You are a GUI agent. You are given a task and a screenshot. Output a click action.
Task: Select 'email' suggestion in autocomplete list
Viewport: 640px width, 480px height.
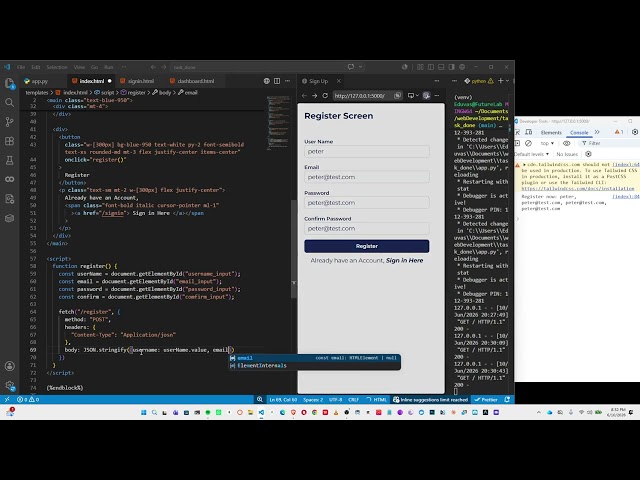tap(314, 358)
